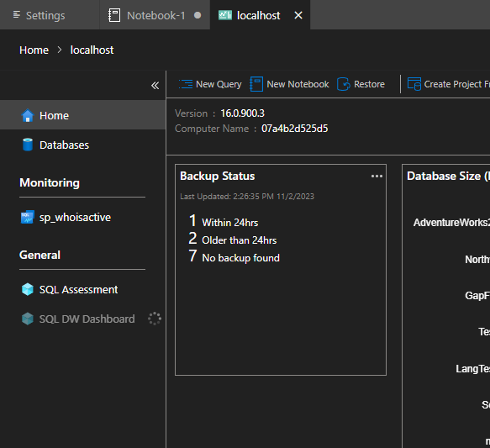Click the No backup found entry

coord(234,257)
